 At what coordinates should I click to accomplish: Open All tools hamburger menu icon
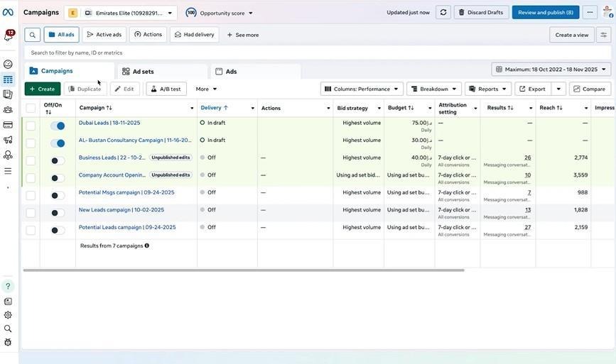(8, 171)
